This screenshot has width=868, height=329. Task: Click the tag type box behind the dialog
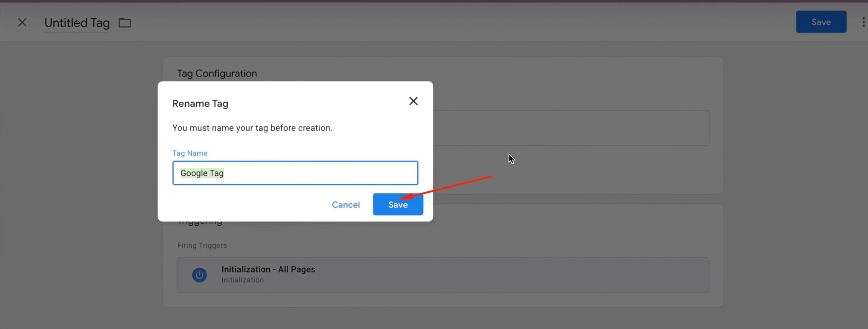pos(571,128)
